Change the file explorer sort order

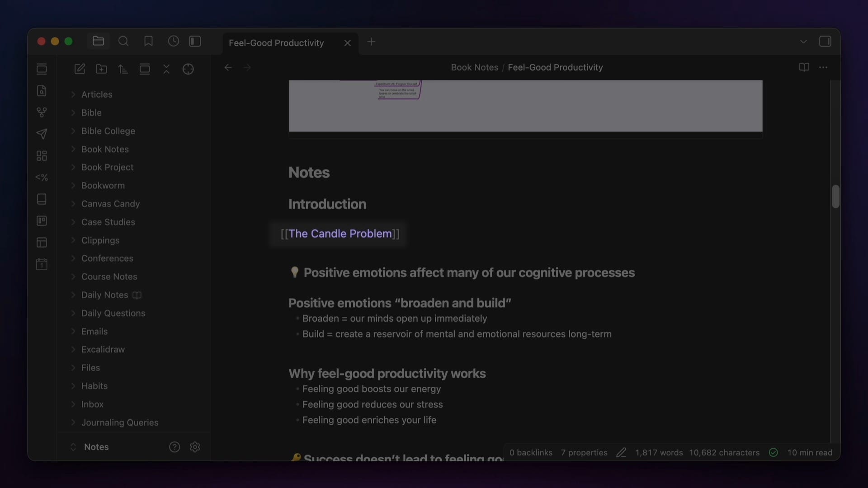point(123,69)
